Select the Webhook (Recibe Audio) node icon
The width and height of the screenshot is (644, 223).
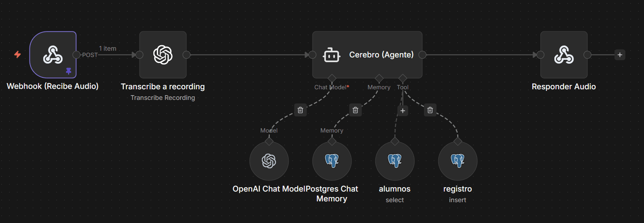pyautogui.click(x=53, y=55)
